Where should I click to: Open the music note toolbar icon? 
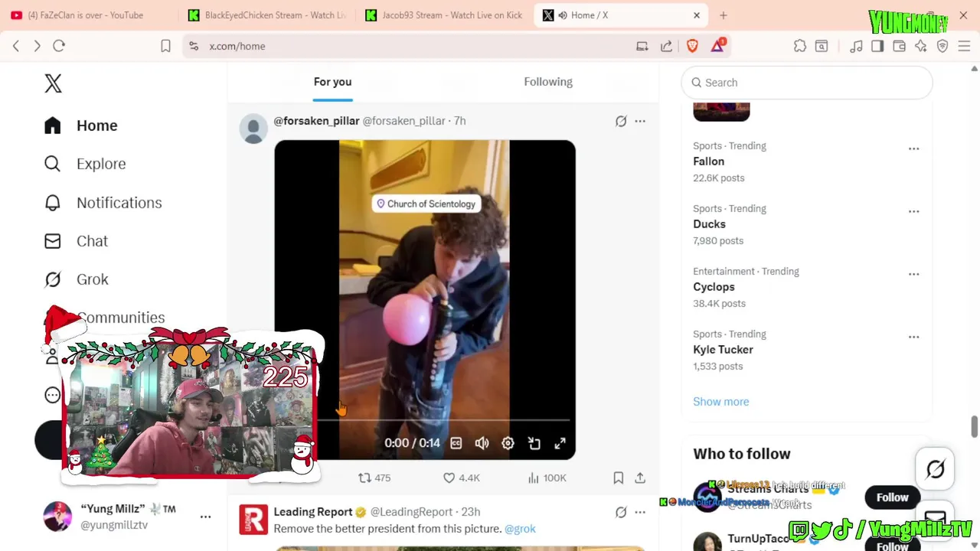(856, 46)
